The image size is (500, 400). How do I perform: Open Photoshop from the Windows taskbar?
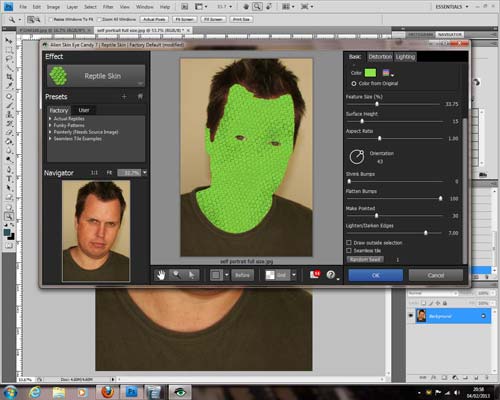(x=131, y=392)
